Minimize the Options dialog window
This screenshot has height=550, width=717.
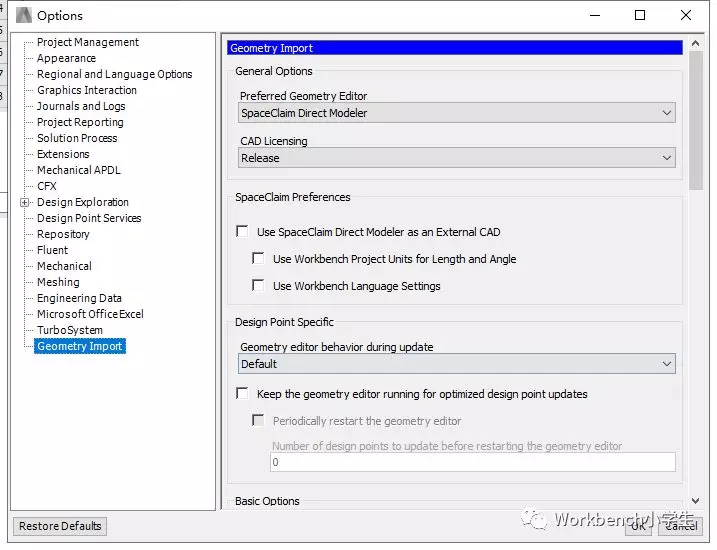point(595,15)
